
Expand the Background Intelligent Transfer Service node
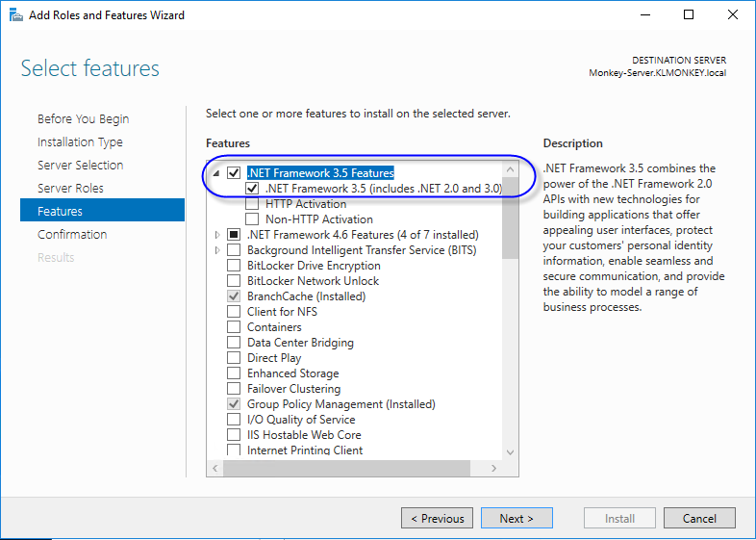[x=217, y=250]
